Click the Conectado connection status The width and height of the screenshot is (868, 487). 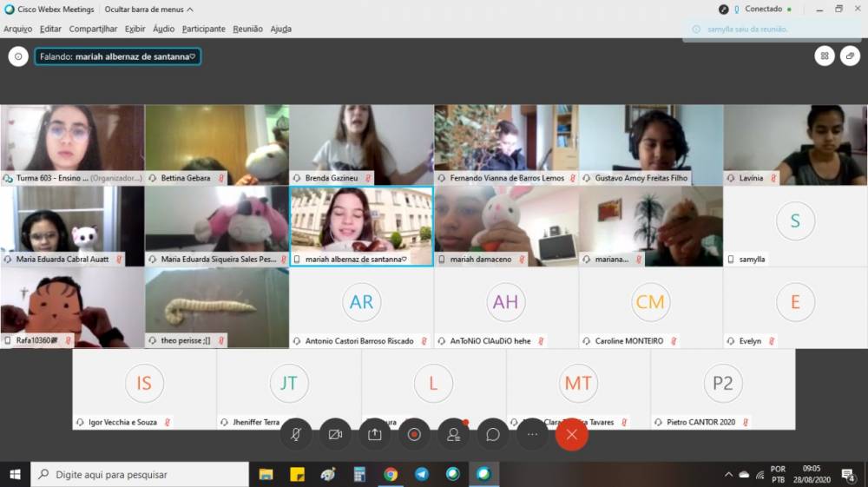point(762,10)
